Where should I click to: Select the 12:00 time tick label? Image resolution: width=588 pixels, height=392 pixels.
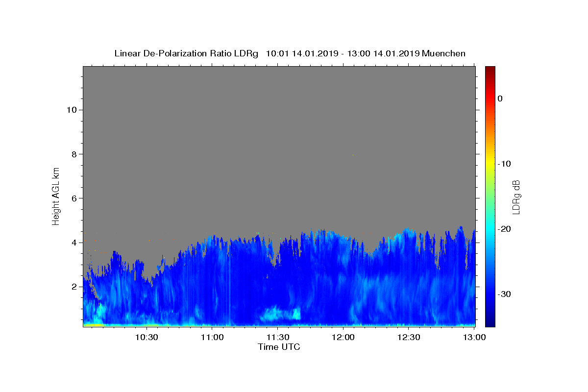(x=343, y=337)
